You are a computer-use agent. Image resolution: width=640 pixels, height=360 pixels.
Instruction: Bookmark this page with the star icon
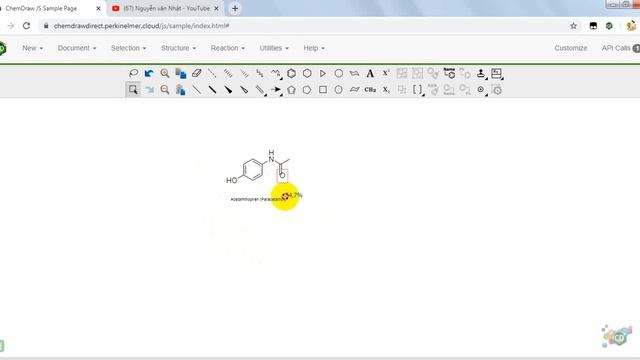click(573, 26)
